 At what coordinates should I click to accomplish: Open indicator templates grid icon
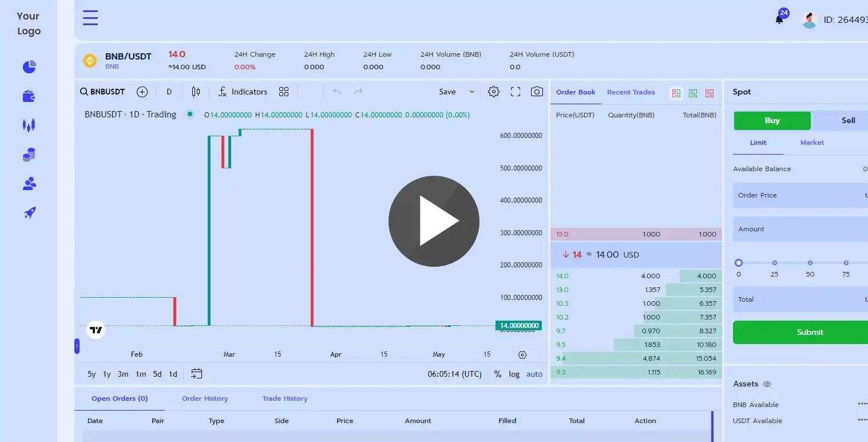[x=284, y=92]
